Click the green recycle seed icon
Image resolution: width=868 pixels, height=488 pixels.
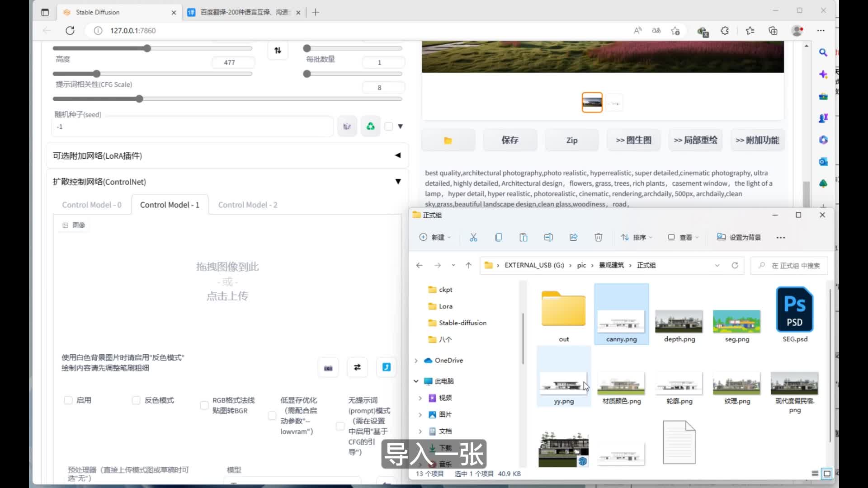point(370,127)
